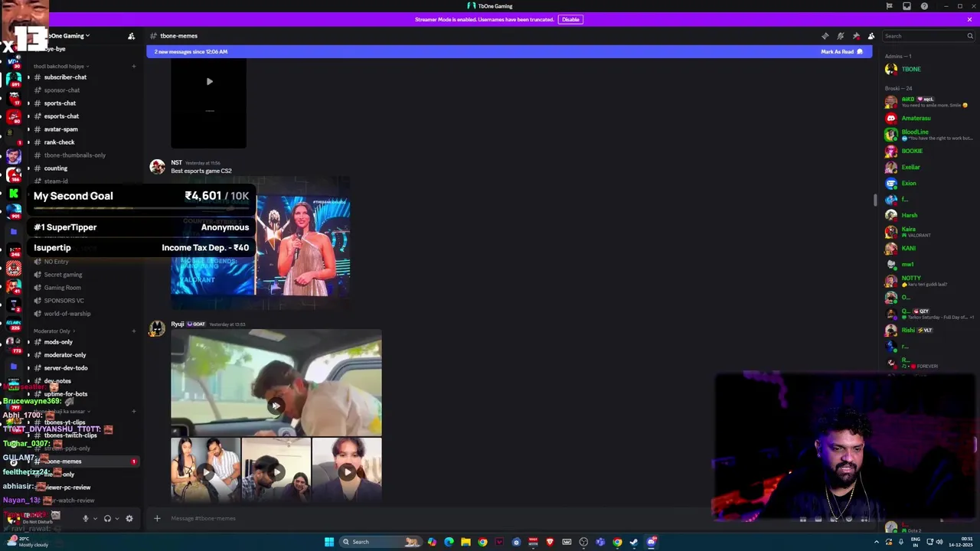
Task: Open TBONE admin profile in member list
Action: click(x=911, y=69)
